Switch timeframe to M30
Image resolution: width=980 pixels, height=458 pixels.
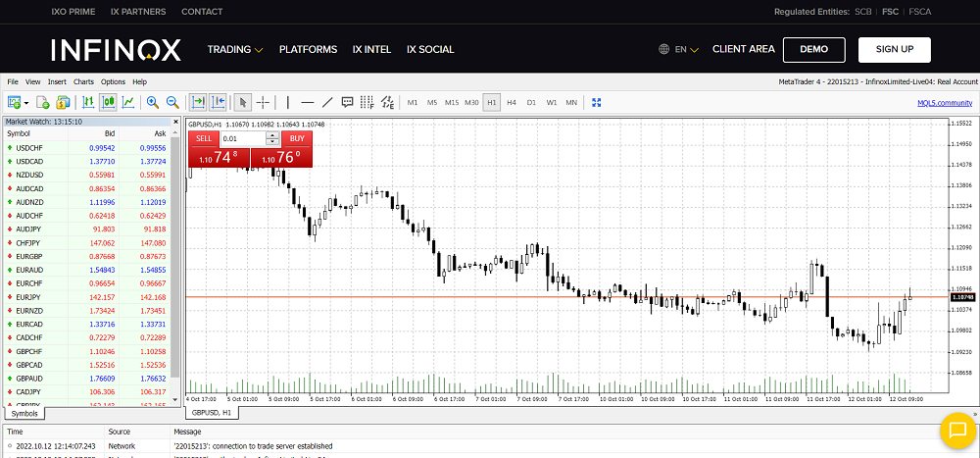(x=472, y=103)
